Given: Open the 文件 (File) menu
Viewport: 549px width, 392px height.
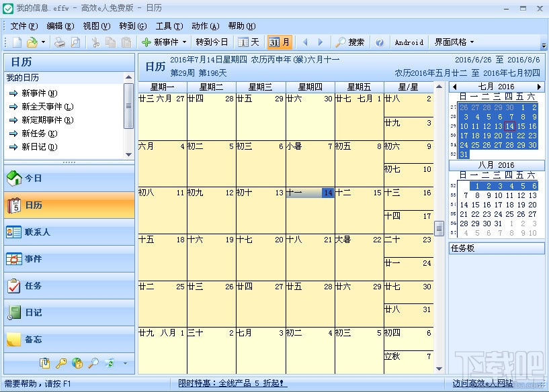Looking at the screenshot, I should [x=24, y=26].
